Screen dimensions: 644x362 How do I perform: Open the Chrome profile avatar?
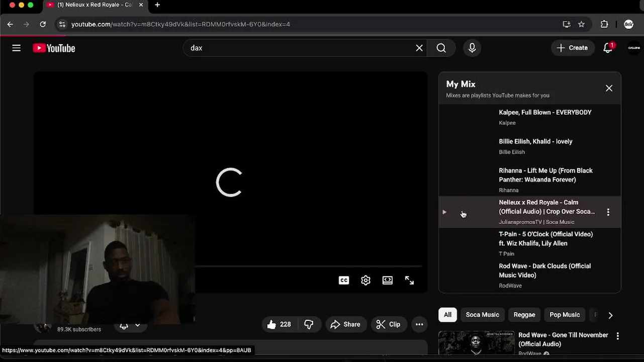628,24
